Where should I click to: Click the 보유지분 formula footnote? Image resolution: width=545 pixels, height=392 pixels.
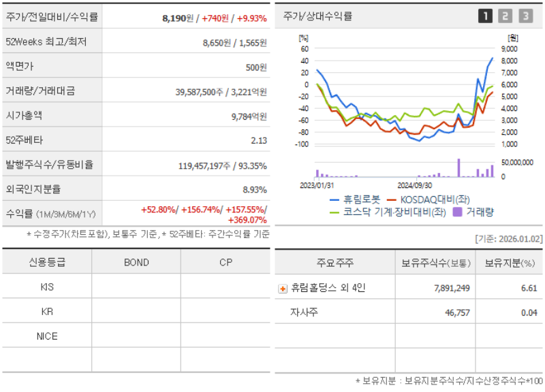click(449, 381)
